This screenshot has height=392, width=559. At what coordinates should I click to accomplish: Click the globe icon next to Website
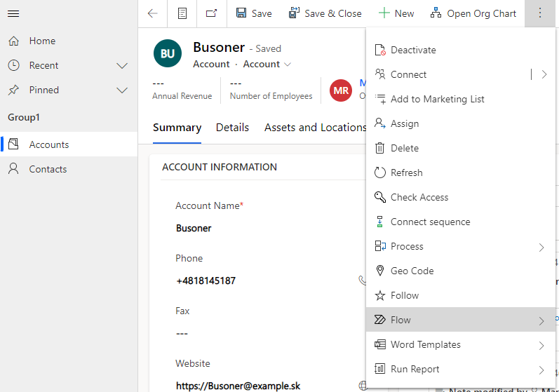point(363,385)
